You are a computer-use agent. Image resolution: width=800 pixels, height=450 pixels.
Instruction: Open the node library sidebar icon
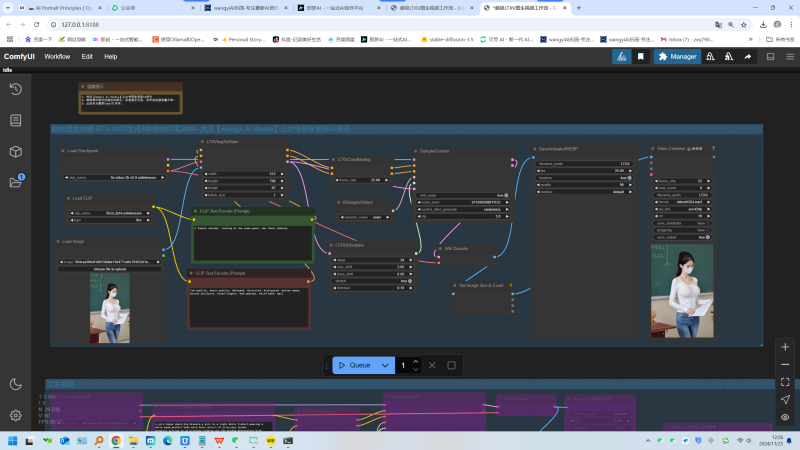tap(15, 120)
